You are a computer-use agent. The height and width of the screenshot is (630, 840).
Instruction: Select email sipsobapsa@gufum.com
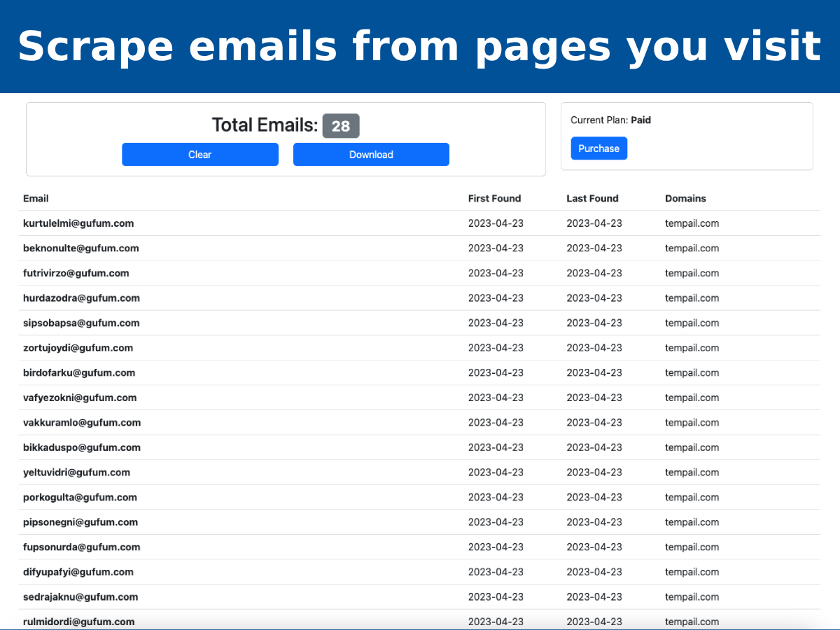pyautogui.click(x=81, y=323)
